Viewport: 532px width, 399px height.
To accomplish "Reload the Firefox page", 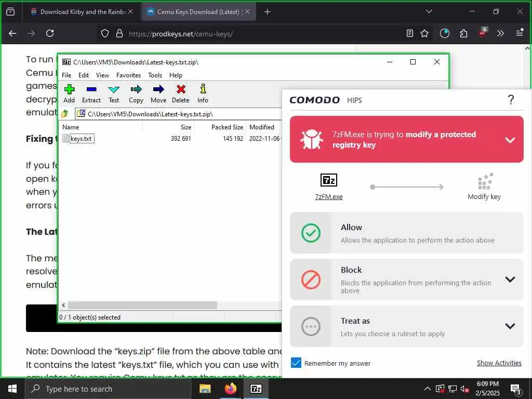I will point(50,33).
